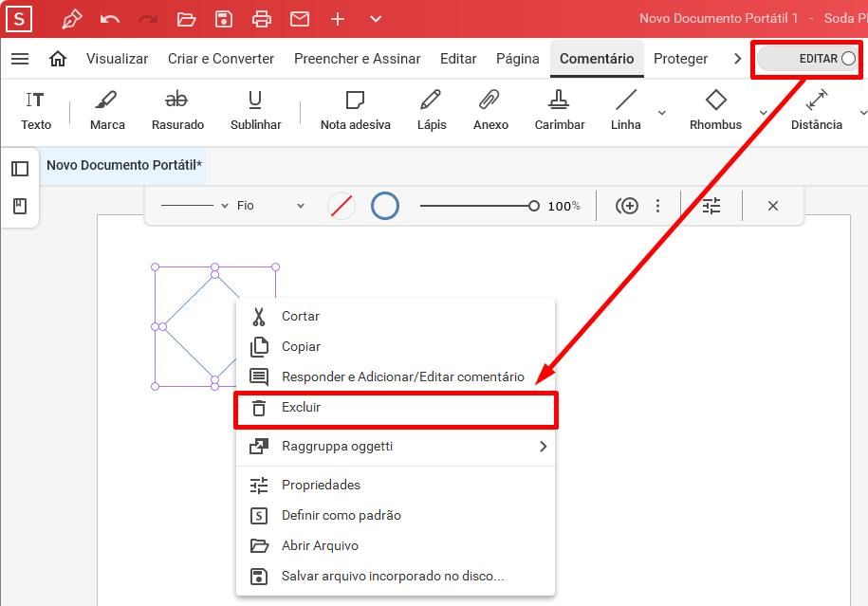Choose the blue stroke color circle
This screenshot has height=606, width=868.
[385, 206]
